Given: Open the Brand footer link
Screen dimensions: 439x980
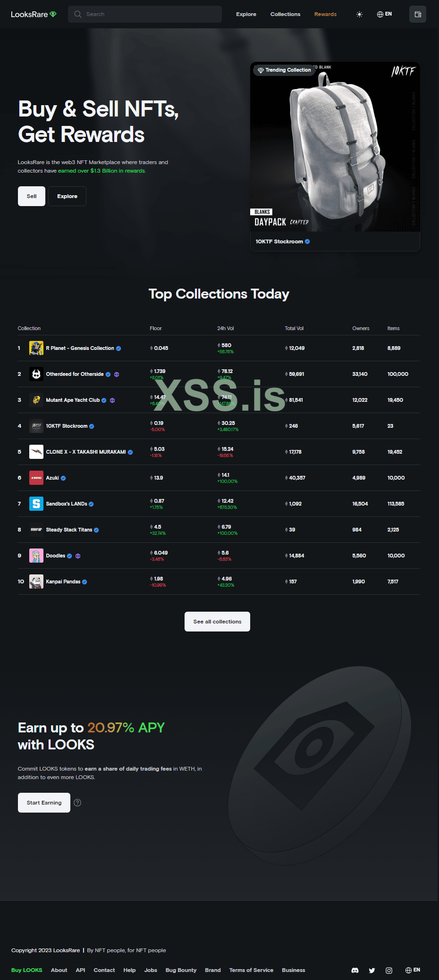Looking at the screenshot, I should coord(212,970).
